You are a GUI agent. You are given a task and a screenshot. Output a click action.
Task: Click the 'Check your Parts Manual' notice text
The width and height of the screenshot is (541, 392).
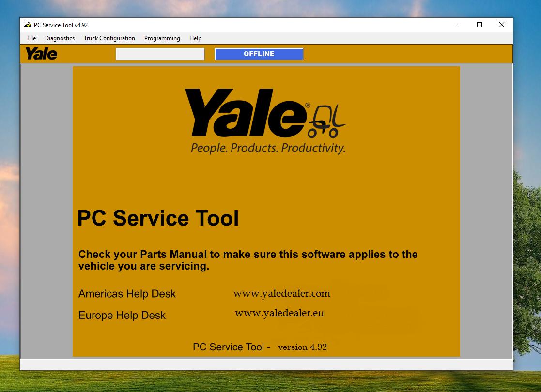click(248, 260)
